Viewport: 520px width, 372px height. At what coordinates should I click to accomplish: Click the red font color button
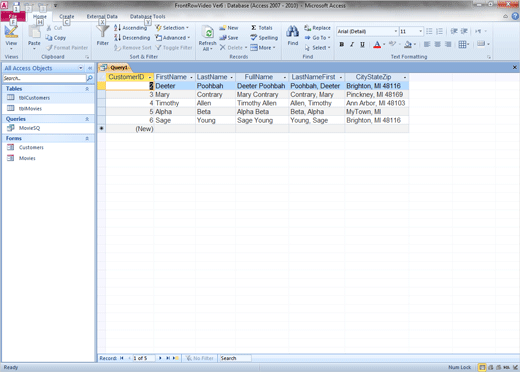pyautogui.click(x=377, y=44)
